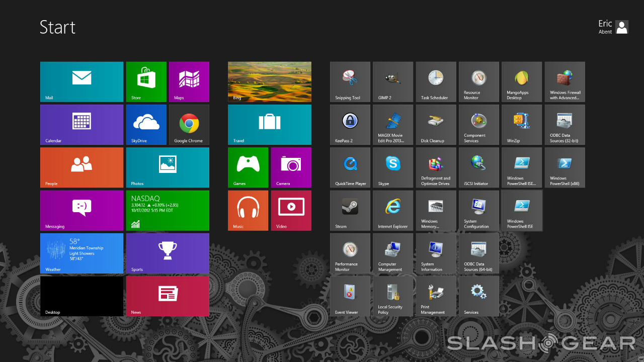644x362 pixels.
Task: Open Defragment and Optimize Drives
Action: point(436,167)
